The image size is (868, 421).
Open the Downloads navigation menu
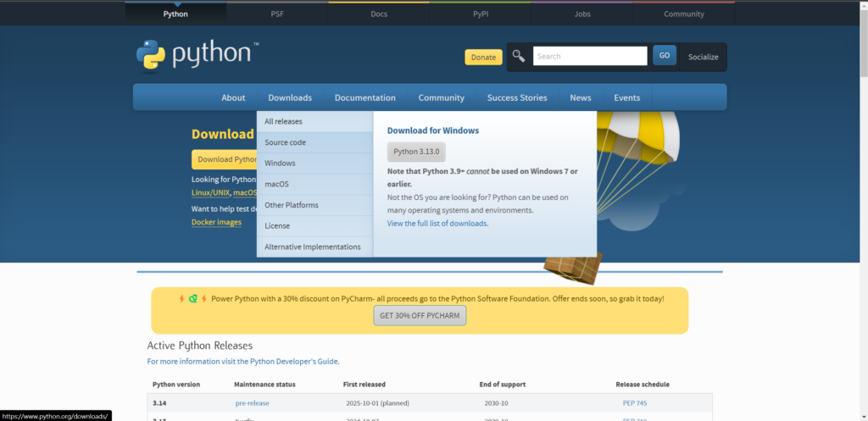click(x=290, y=97)
